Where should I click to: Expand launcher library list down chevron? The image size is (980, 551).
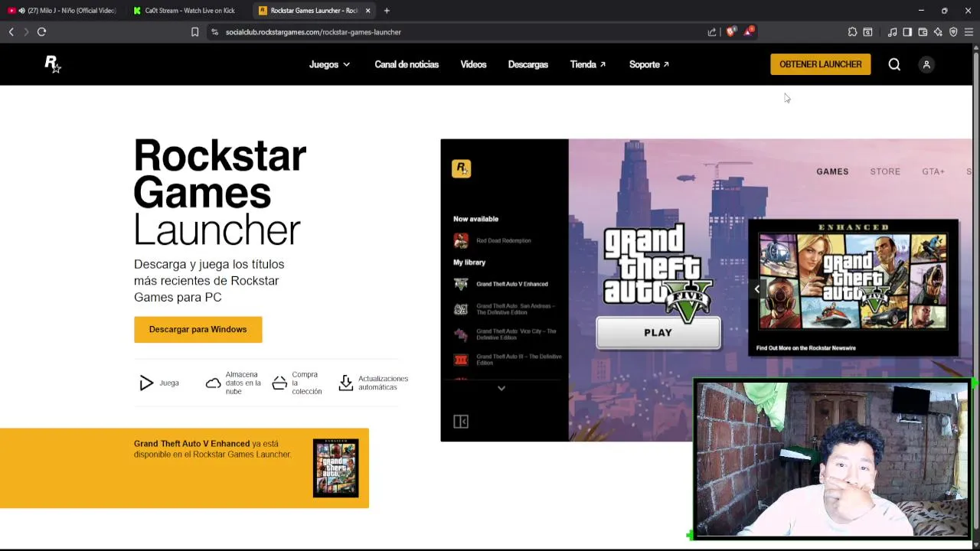coord(501,389)
